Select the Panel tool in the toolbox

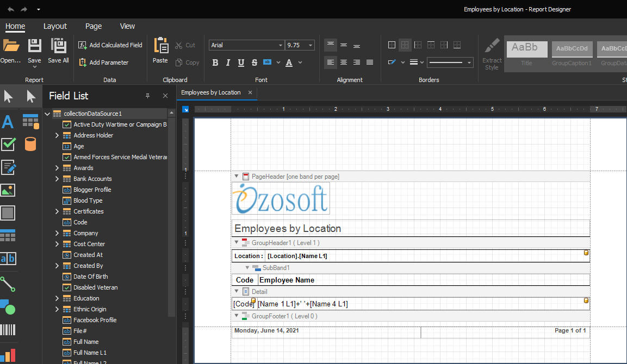point(8,213)
